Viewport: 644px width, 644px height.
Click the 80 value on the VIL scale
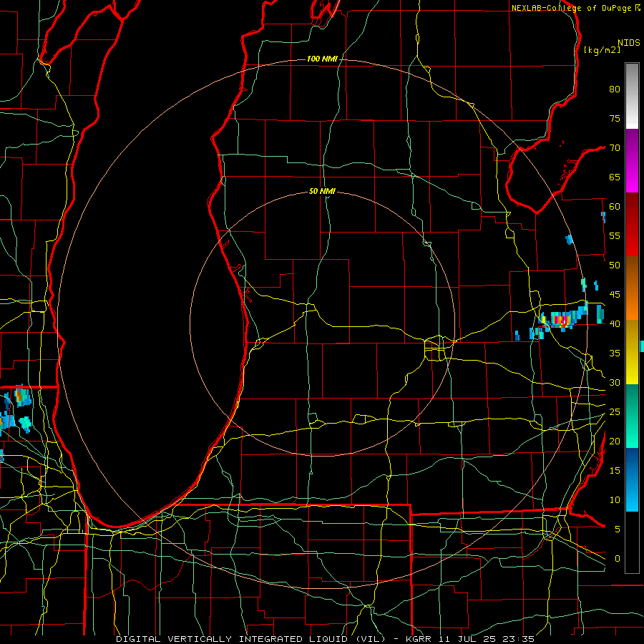tap(615, 89)
